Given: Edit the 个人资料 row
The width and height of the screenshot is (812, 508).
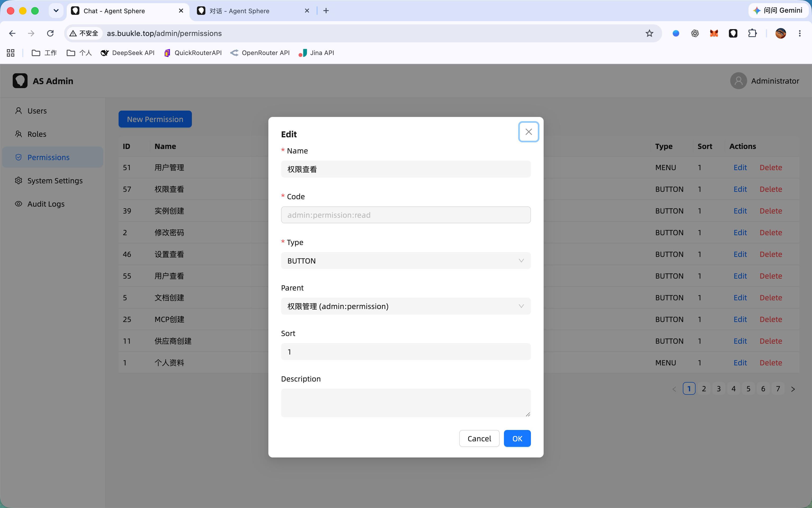Looking at the screenshot, I should (740, 362).
